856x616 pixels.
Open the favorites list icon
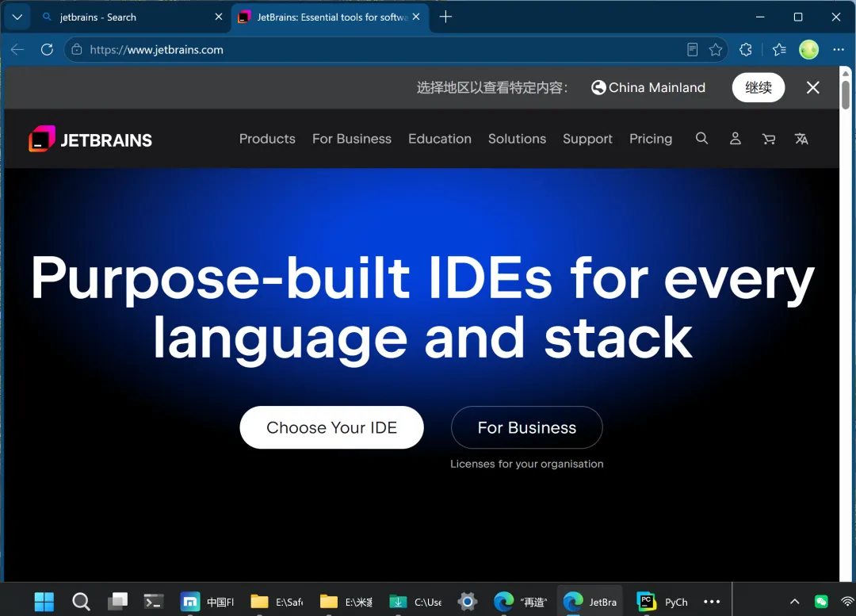[779, 50]
